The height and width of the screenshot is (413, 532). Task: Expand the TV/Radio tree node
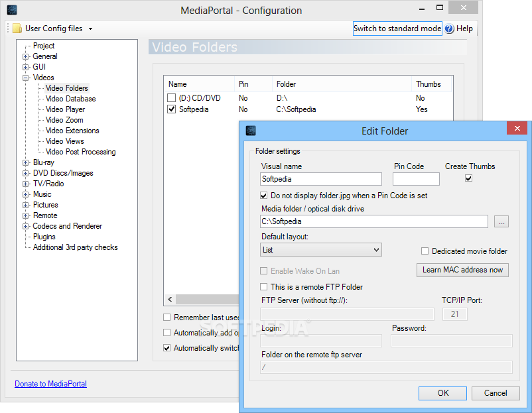[x=25, y=184]
